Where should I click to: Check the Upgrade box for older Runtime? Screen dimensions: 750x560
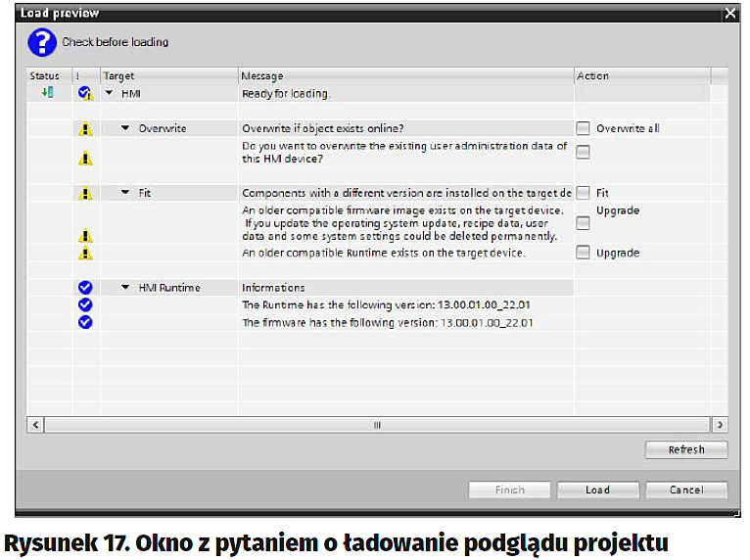[x=584, y=253]
